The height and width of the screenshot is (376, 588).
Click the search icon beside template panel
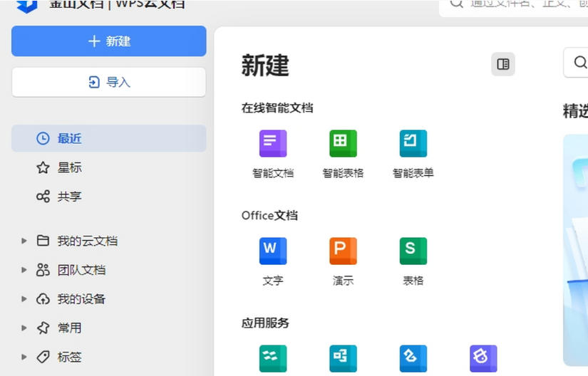[580, 62]
